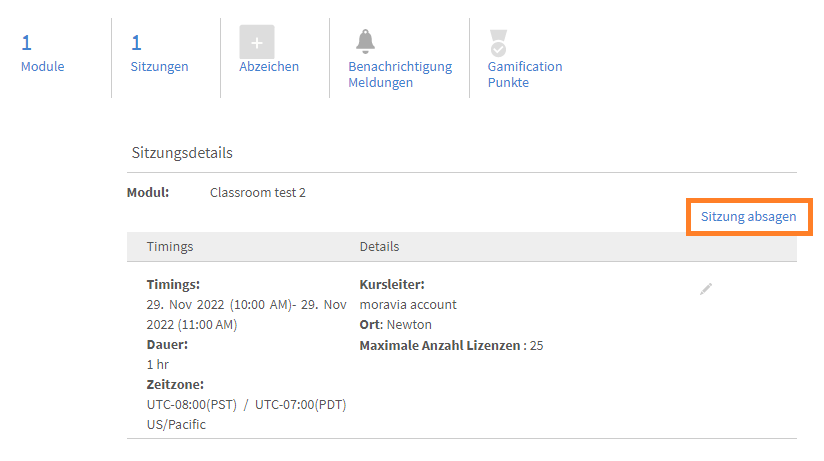Click the Gamification medal icon

(x=498, y=42)
